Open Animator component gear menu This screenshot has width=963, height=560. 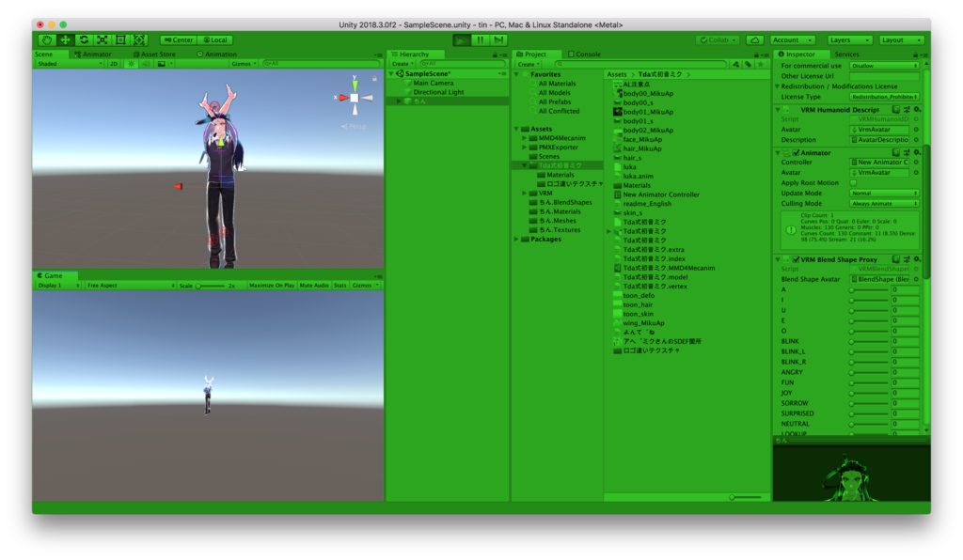(x=917, y=153)
